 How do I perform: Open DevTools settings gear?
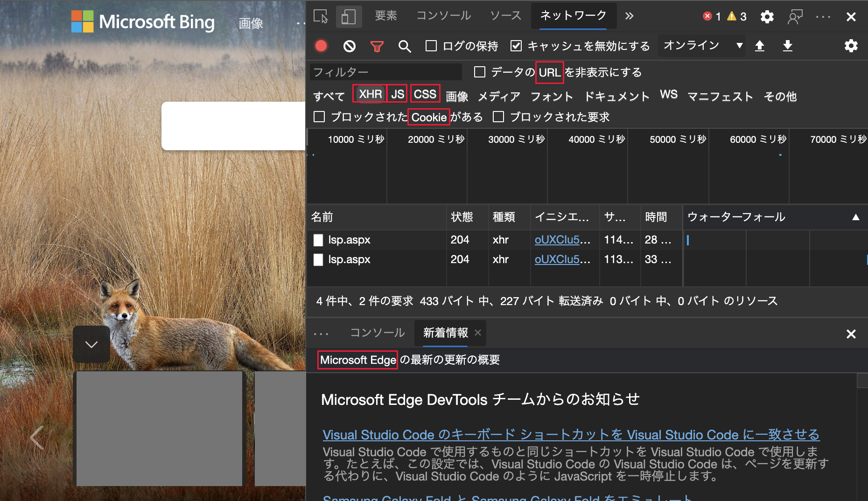767,16
